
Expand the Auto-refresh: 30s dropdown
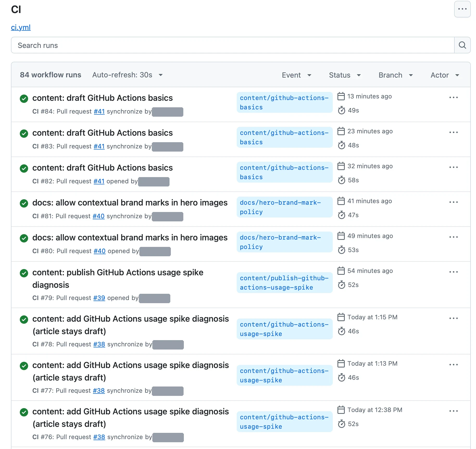pyautogui.click(x=128, y=75)
